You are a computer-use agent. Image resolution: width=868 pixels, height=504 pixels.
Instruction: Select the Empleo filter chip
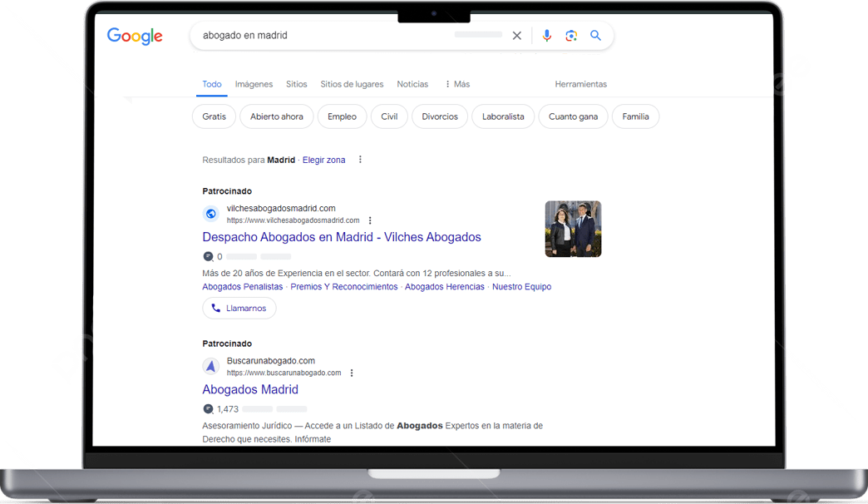point(342,116)
